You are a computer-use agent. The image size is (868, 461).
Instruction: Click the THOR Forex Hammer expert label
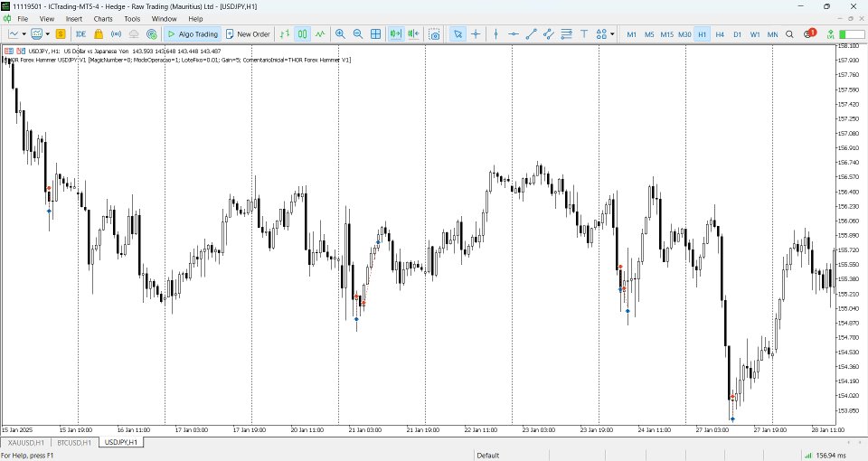coord(178,60)
